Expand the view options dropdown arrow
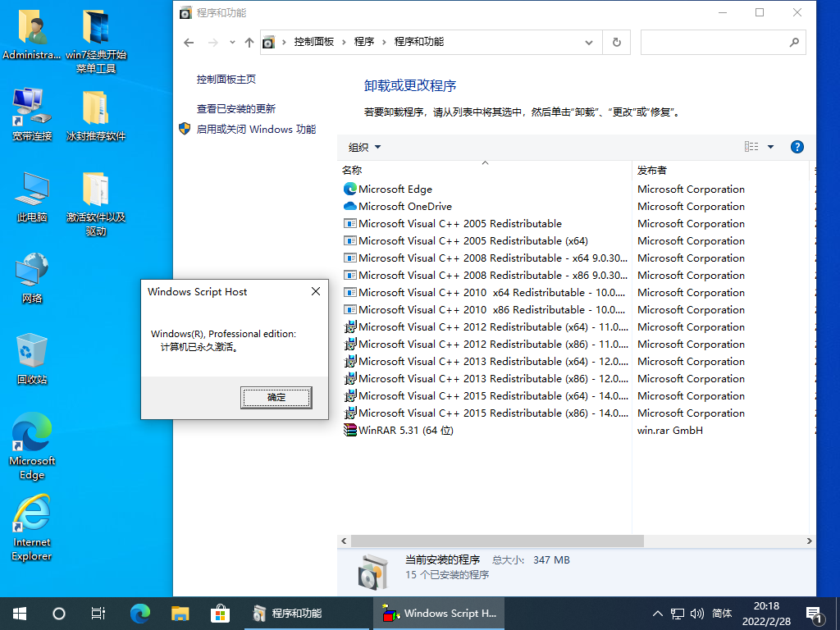 770,147
